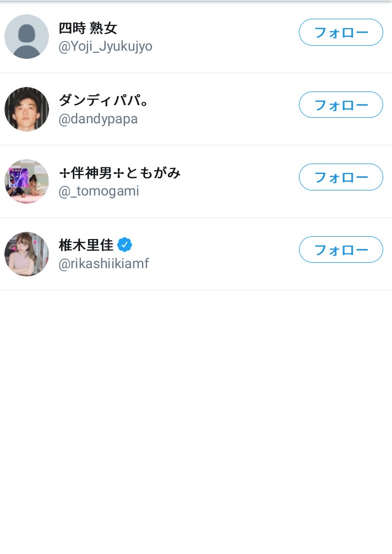Click the blank space in the ダンディパパ。 row
Screen dimensions: 392x554
[x=222, y=109]
